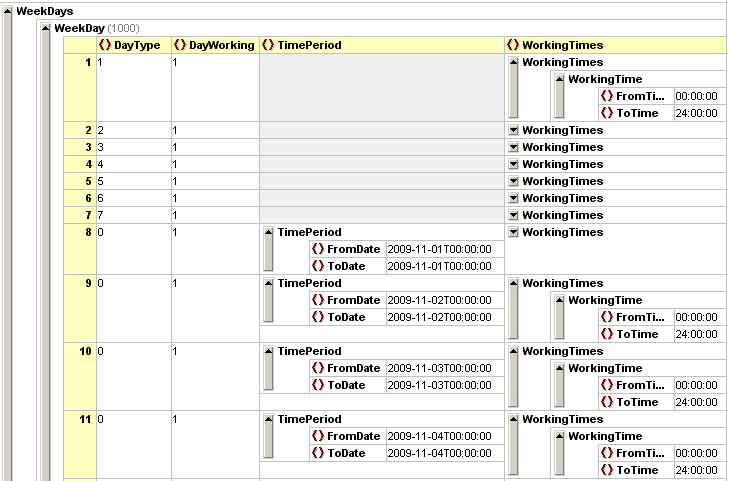This screenshot has width=729, height=481.
Task: Click ToDate element icon in row 9
Action: pyautogui.click(x=318, y=317)
